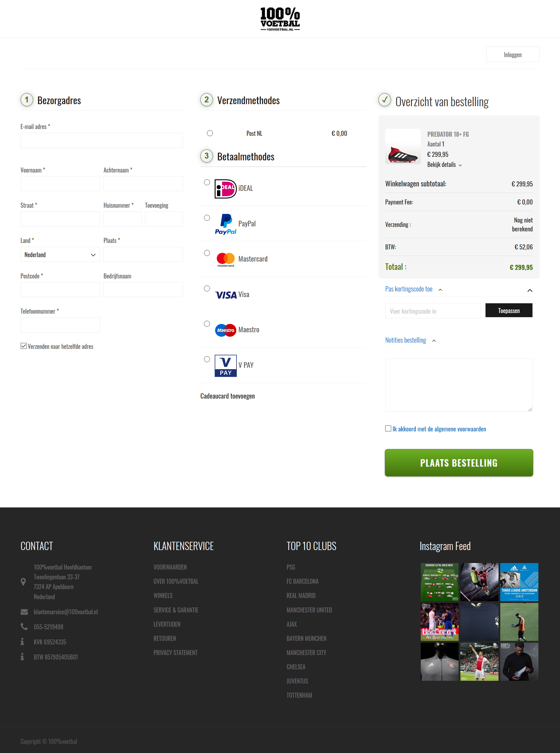
Task: Open the FC Barcelona club link
Action: coord(302,581)
